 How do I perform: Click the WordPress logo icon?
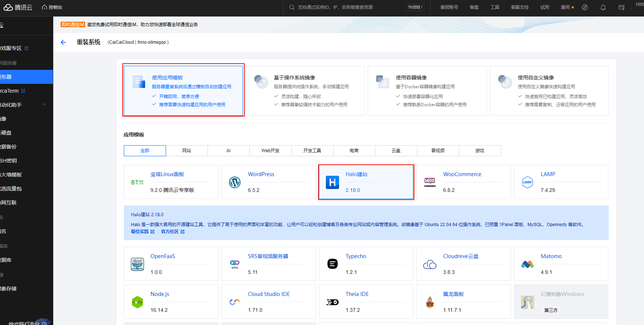(x=235, y=182)
